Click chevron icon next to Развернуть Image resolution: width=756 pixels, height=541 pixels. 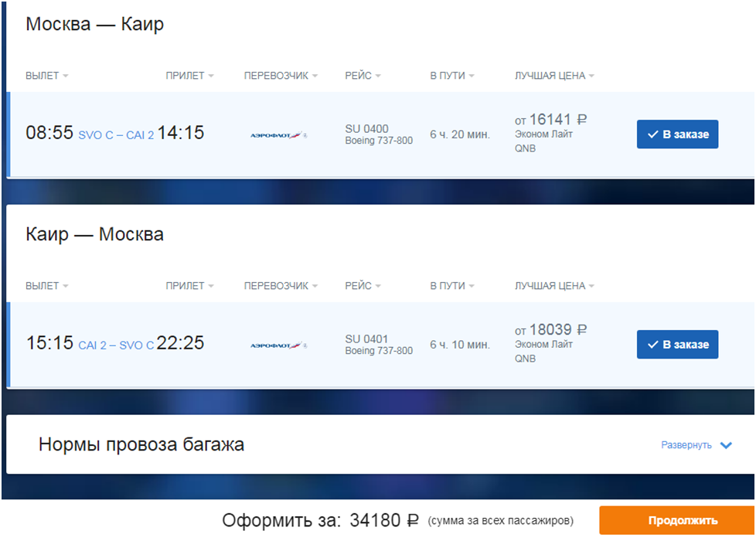point(726,445)
